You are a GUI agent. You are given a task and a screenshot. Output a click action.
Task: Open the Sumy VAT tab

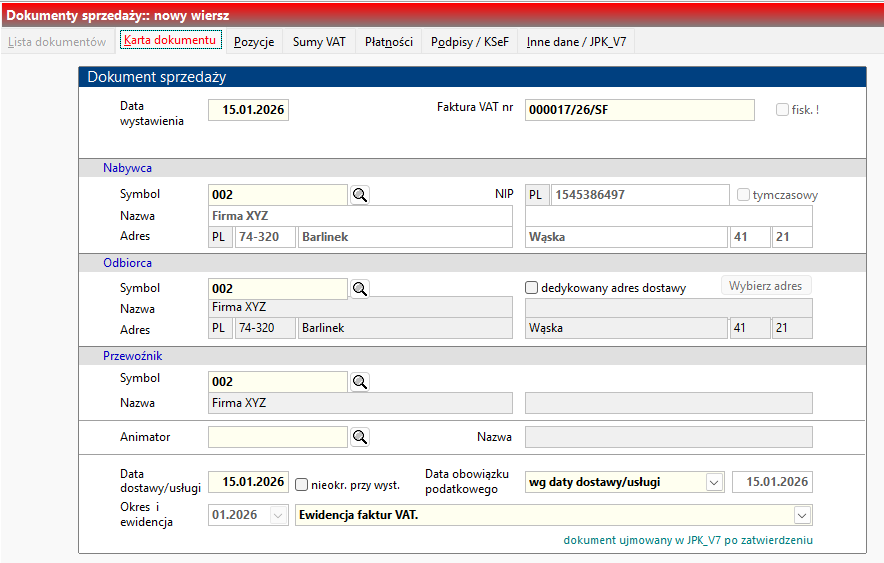(x=319, y=42)
